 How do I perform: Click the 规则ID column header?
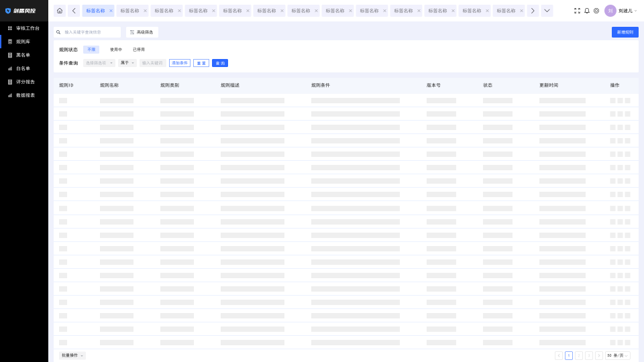point(66,85)
